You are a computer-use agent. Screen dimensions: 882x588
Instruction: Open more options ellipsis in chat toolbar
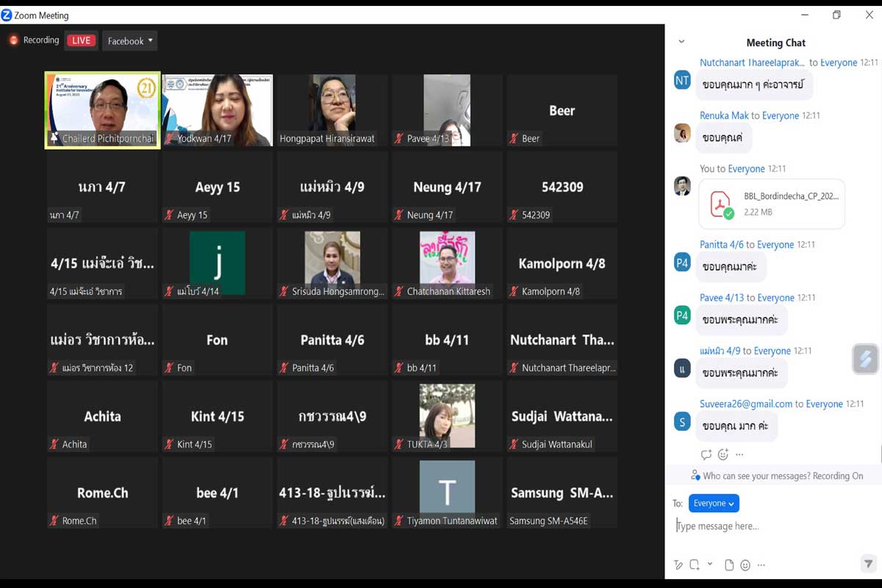761,565
